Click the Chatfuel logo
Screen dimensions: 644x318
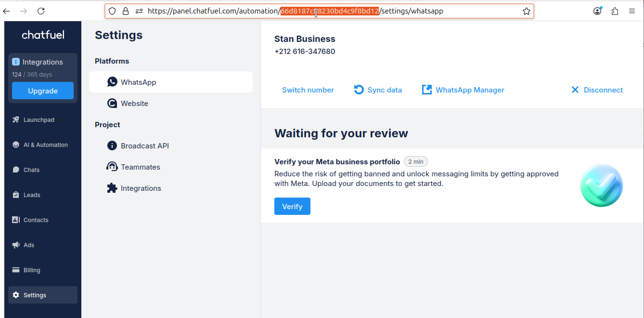coord(43,35)
